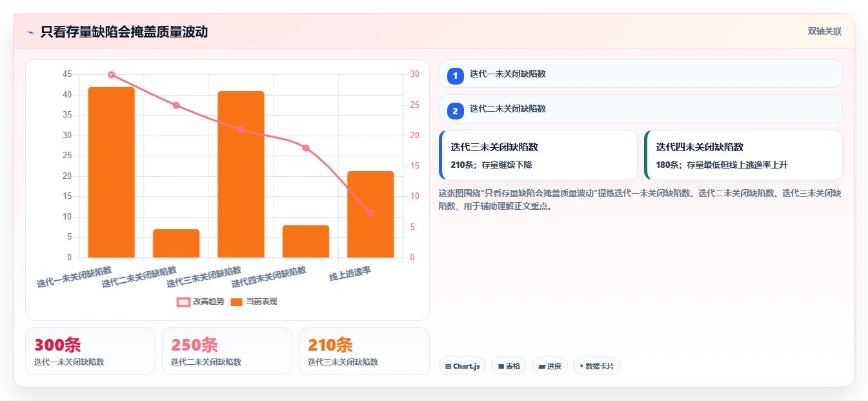Click the title 只看存量缺陷会掩盖质量波动
Viewport: 868px width, 401px height.
tap(124, 32)
